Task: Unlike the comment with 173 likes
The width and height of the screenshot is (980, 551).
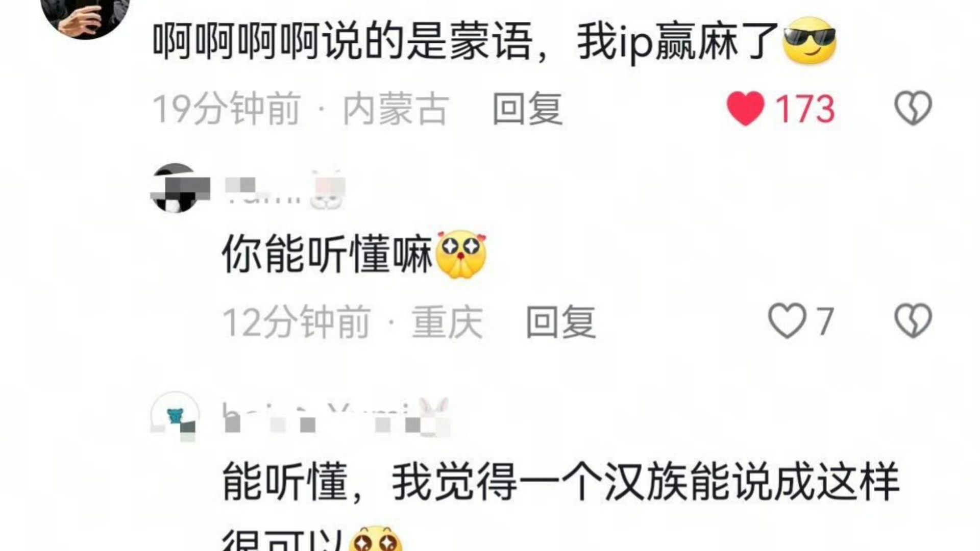Action: (x=746, y=108)
